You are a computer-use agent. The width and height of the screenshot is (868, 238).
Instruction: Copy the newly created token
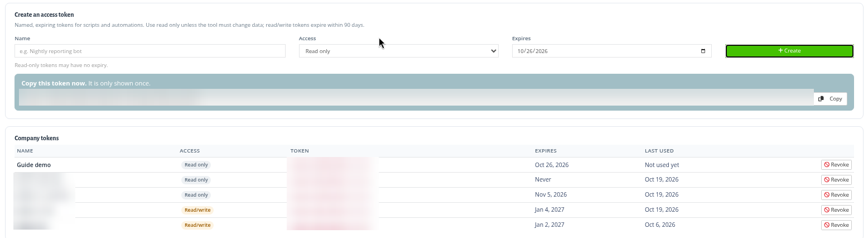[x=831, y=98]
